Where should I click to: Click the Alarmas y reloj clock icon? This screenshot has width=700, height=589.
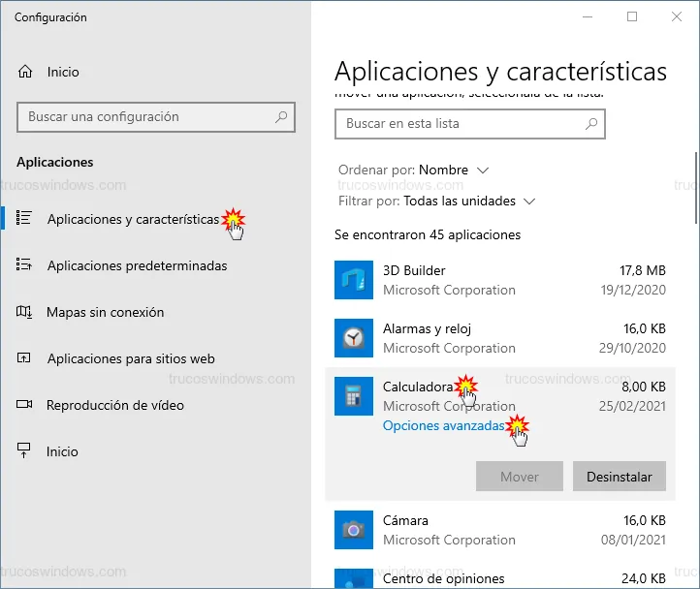click(x=353, y=338)
